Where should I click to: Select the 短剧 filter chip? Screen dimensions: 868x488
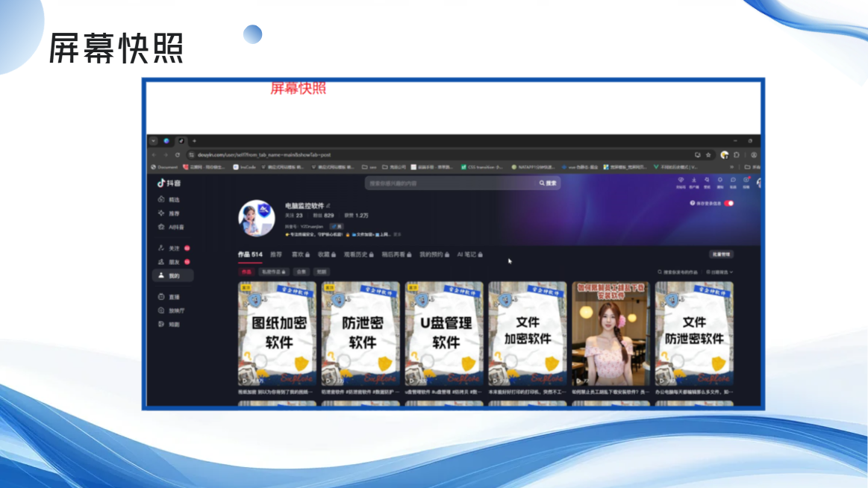click(x=322, y=272)
